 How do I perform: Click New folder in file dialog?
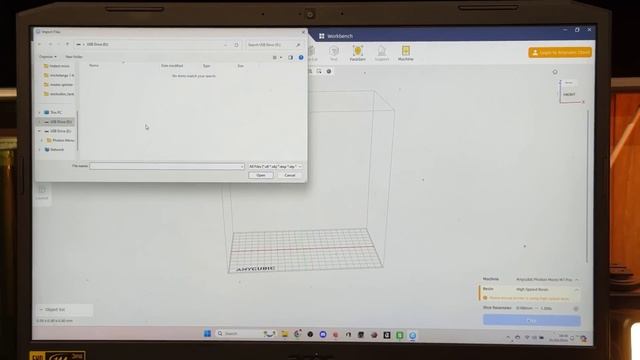coord(74,57)
